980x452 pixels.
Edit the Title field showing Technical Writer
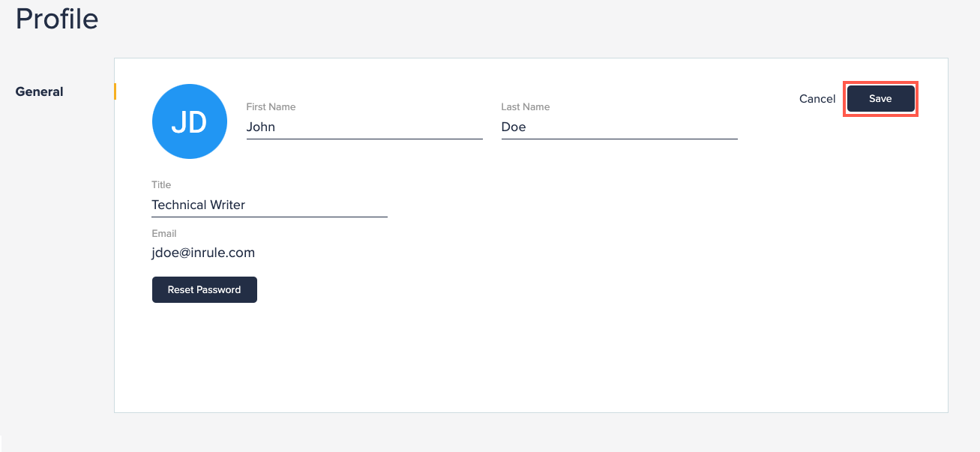269,205
